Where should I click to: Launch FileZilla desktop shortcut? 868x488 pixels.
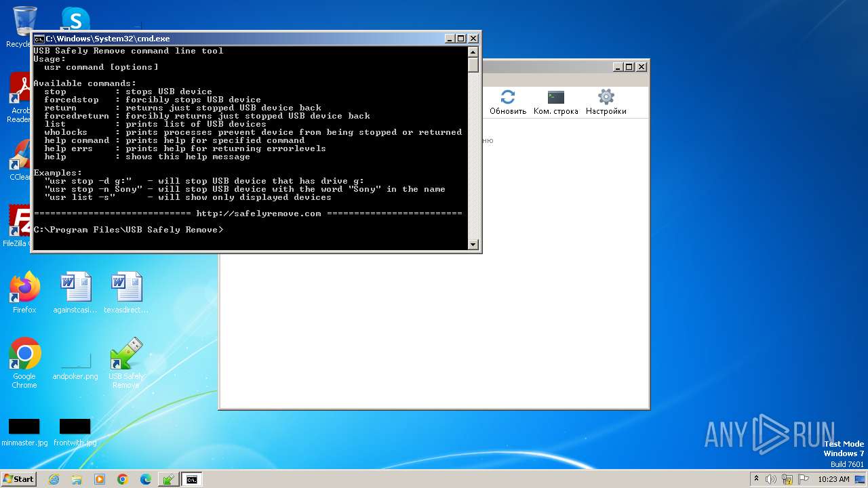pos(20,226)
